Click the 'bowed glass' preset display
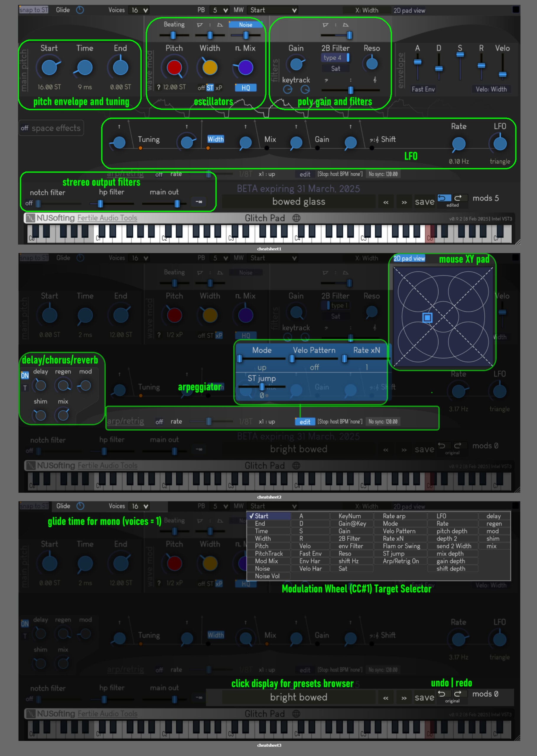Viewport: 537px width, 756px height. (x=298, y=201)
